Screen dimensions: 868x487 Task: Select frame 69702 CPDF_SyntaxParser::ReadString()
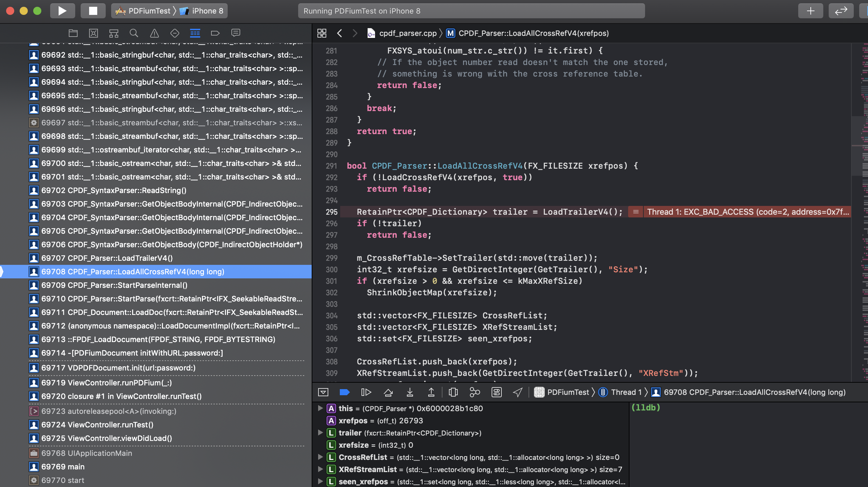point(156,190)
